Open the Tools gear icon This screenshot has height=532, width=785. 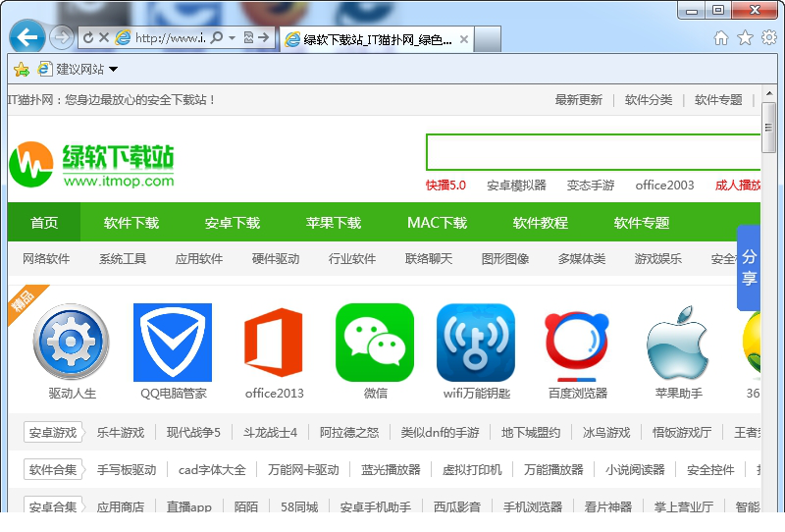769,37
